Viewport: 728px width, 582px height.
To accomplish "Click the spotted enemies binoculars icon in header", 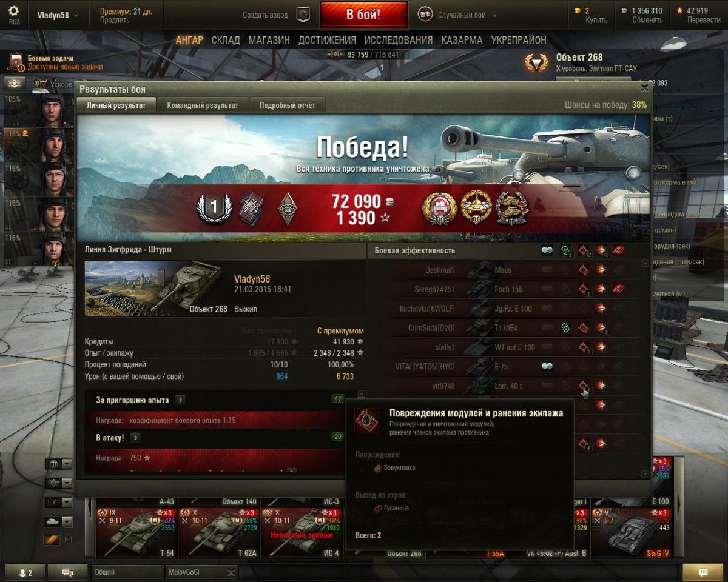I will [x=547, y=250].
